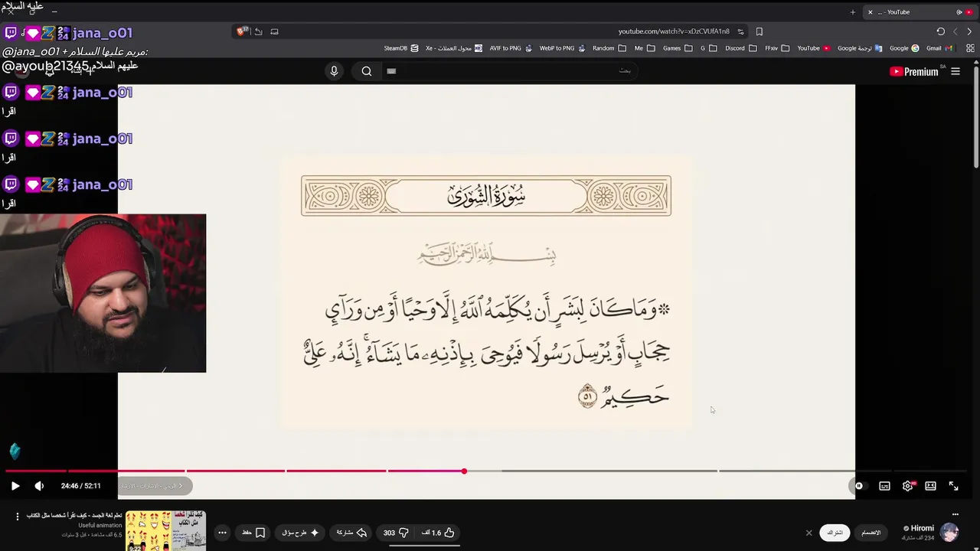
Task: Start voice search with the microphone
Action: tap(334, 71)
